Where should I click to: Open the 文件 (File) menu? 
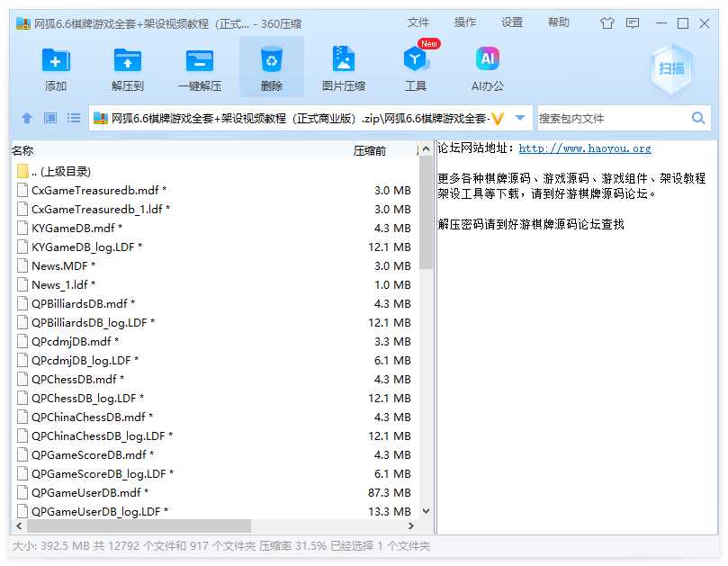click(418, 22)
